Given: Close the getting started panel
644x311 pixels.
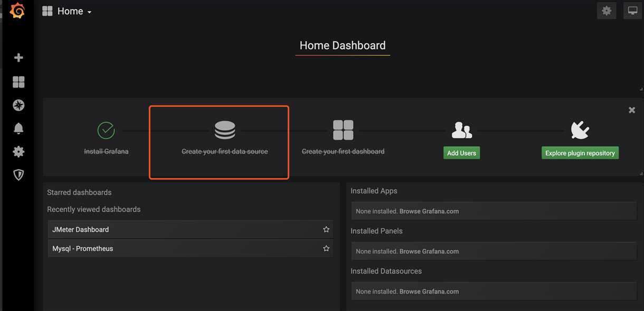Looking at the screenshot, I should [x=632, y=110].
